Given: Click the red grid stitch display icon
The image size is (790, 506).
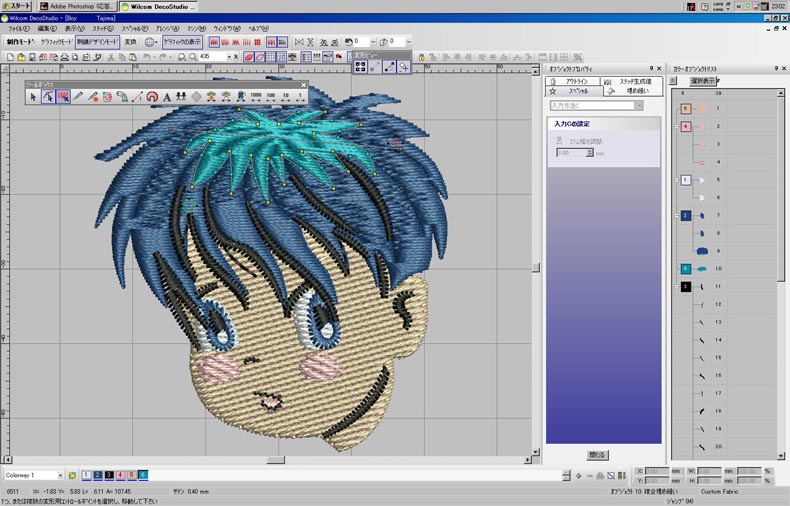Looking at the screenshot, I should coord(257,42).
